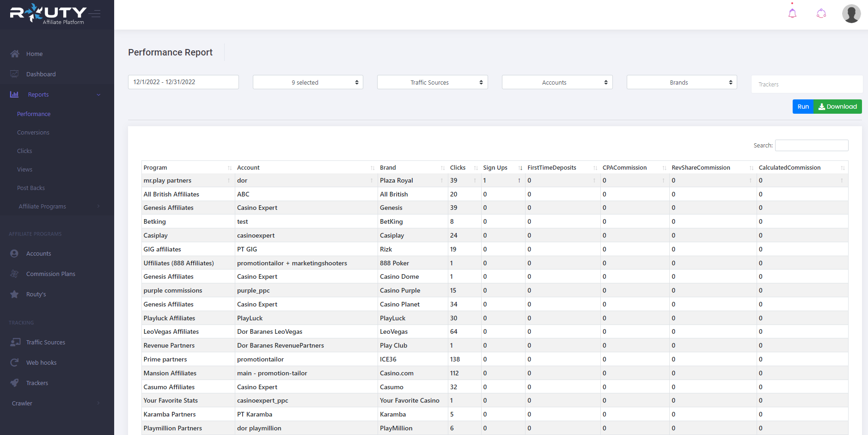Click the Traffic Sources icon in sidebar

point(15,342)
